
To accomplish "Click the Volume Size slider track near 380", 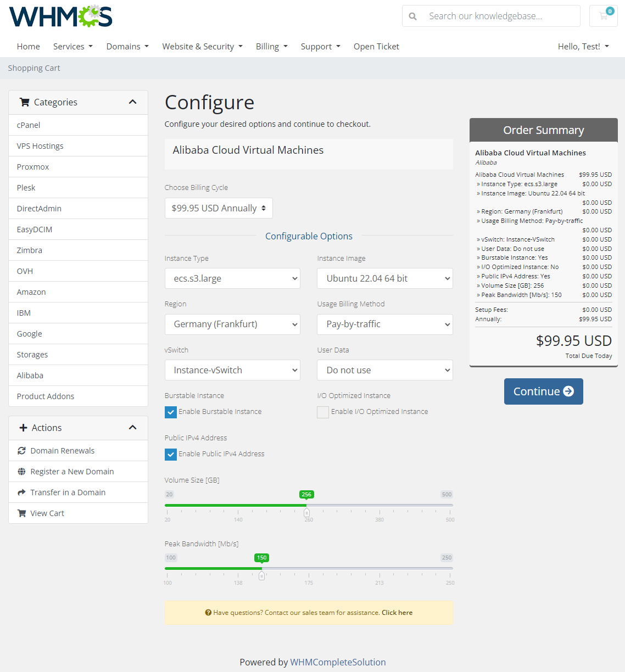I will pos(380,505).
